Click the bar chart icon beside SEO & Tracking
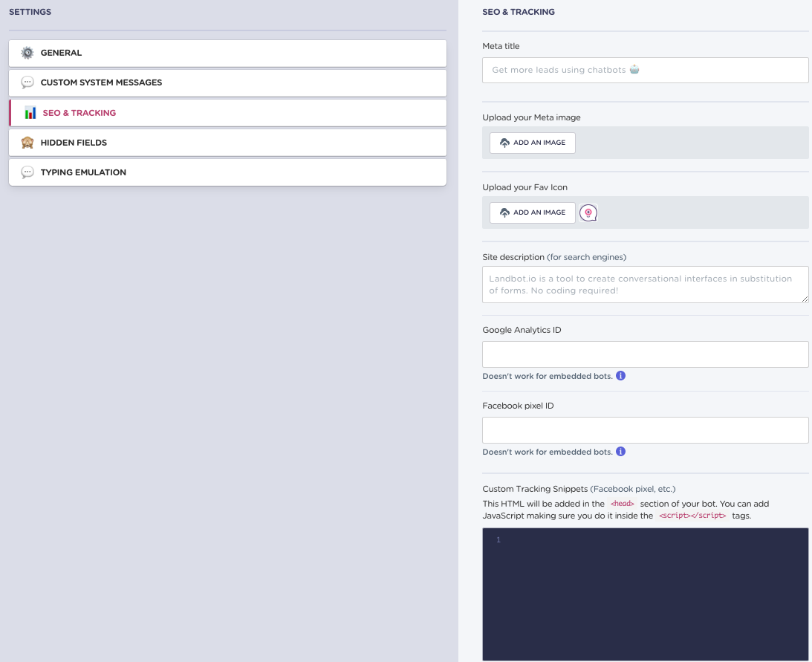 pos(30,112)
